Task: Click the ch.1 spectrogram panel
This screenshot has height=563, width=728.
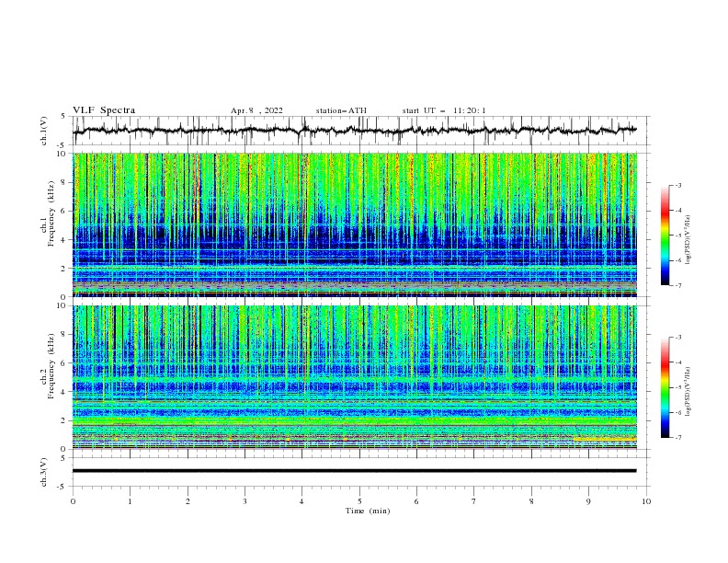Action: click(x=355, y=224)
